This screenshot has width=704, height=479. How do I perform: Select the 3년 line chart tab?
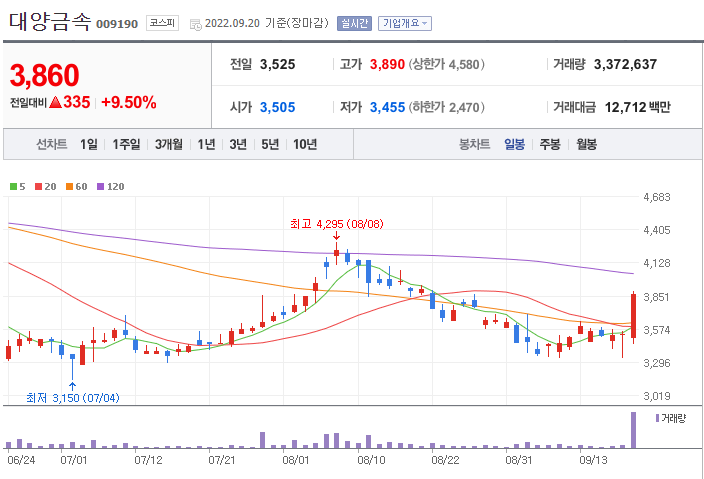[238, 145]
